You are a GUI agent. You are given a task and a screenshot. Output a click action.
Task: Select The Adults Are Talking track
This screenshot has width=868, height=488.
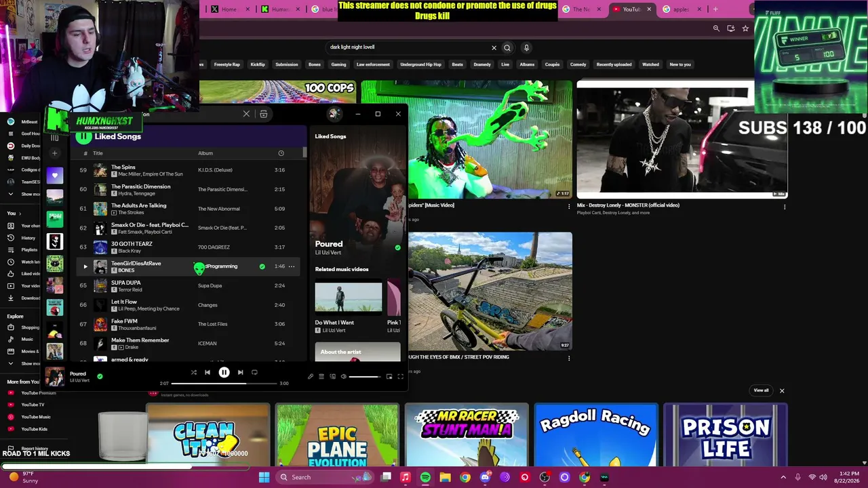tap(188, 209)
